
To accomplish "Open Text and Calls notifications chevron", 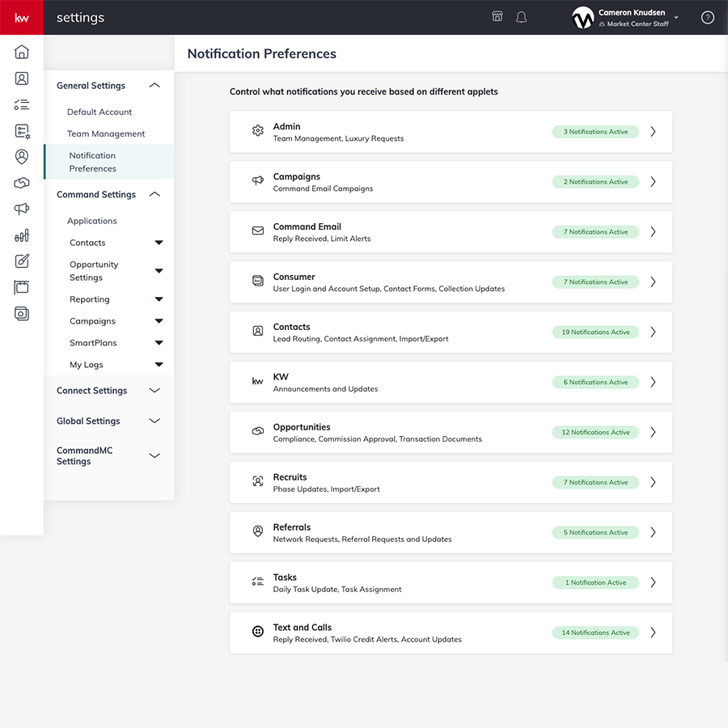I will coord(653,633).
